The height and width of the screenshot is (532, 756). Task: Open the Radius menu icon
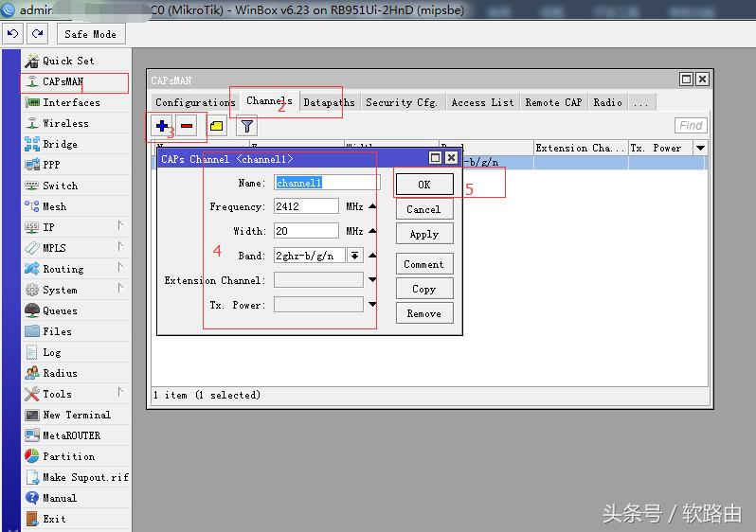click(32, 373)
